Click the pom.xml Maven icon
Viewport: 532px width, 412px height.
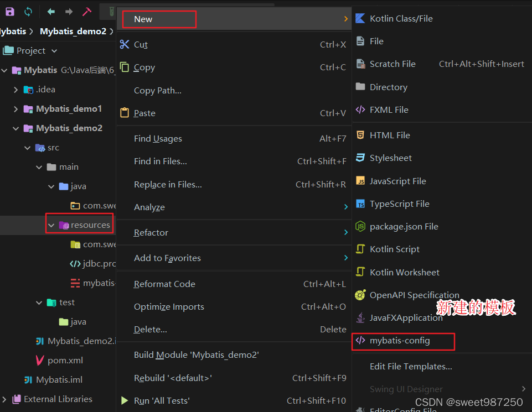(x=40, y=360)
